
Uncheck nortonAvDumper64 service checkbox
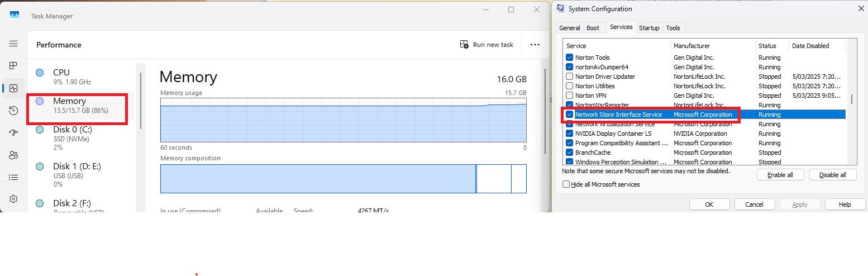tap(570, 67)
